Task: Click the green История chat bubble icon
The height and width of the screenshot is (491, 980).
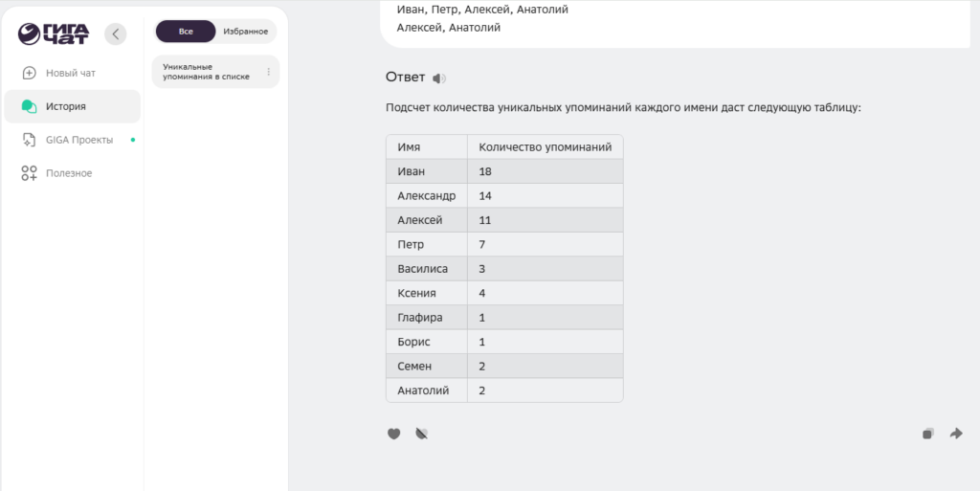Action: 29,106
